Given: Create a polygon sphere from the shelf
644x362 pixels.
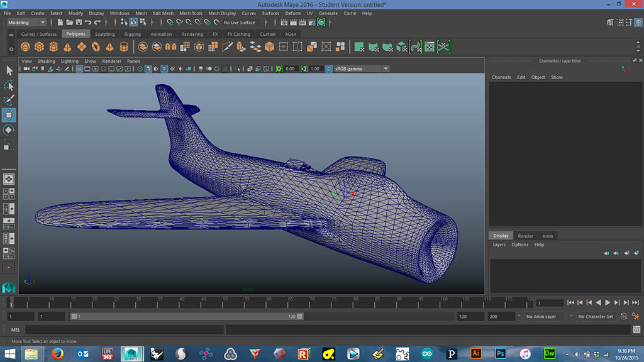Looking at the screenshot, I should click(26, 47).
